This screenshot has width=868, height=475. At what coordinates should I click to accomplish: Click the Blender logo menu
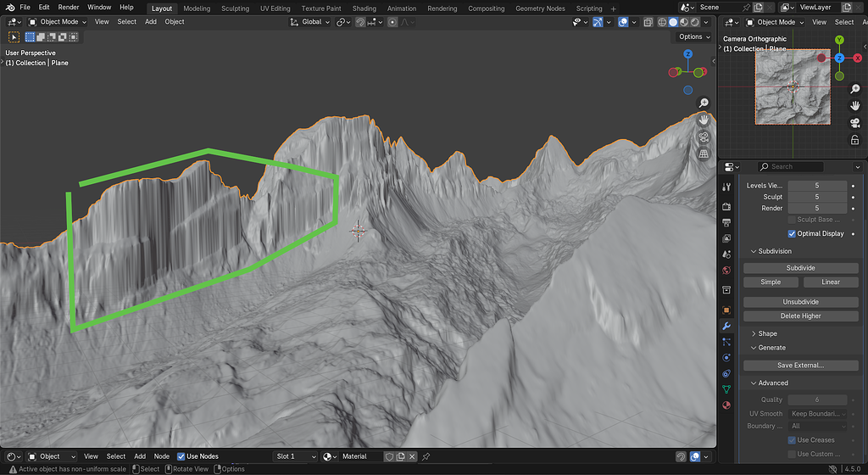click(10, 7)
